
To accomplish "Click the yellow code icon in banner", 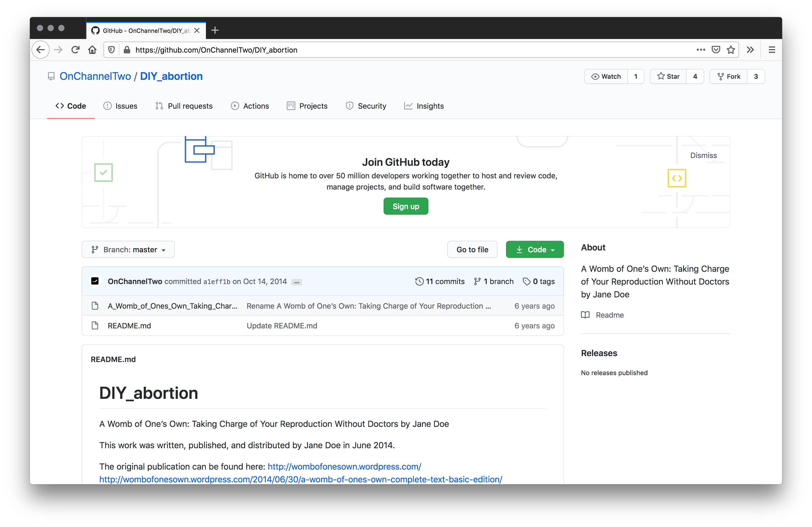I will 677,178.
